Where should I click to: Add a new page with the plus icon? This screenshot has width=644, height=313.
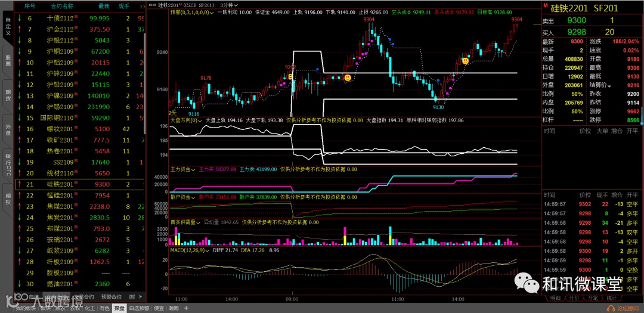[186, 308]
